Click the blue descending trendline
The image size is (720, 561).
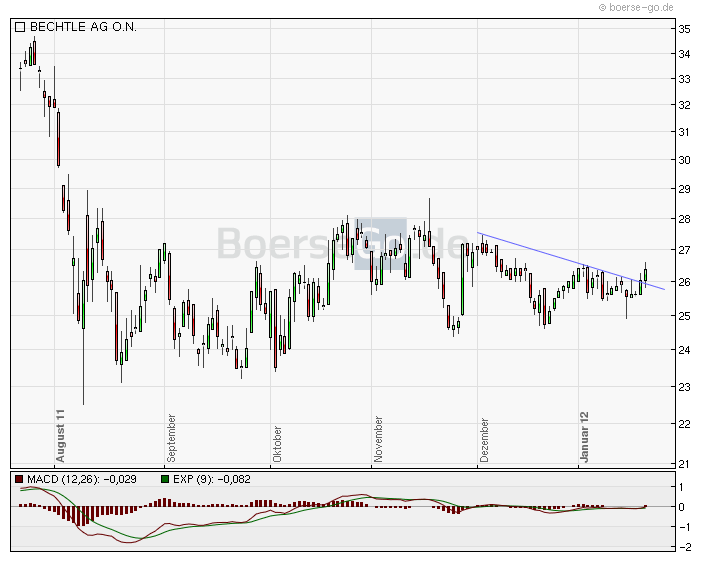[x=571, y=261]
